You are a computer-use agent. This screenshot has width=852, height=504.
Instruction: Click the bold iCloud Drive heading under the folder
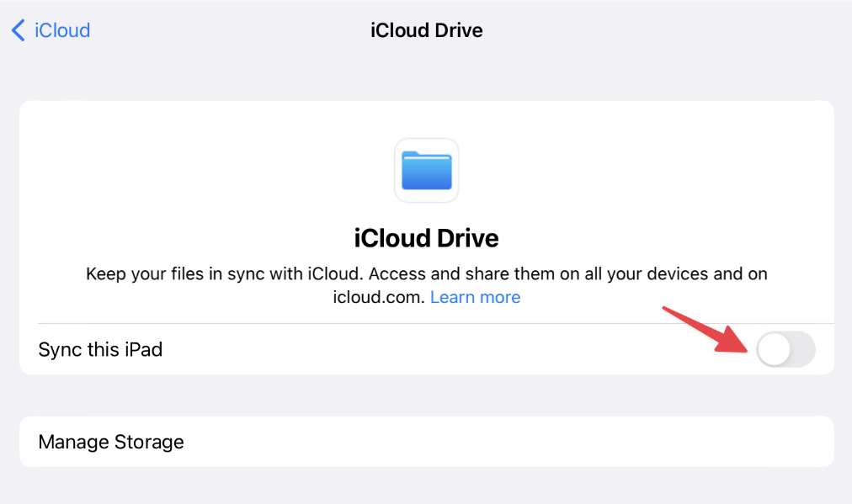coord(427,238)
